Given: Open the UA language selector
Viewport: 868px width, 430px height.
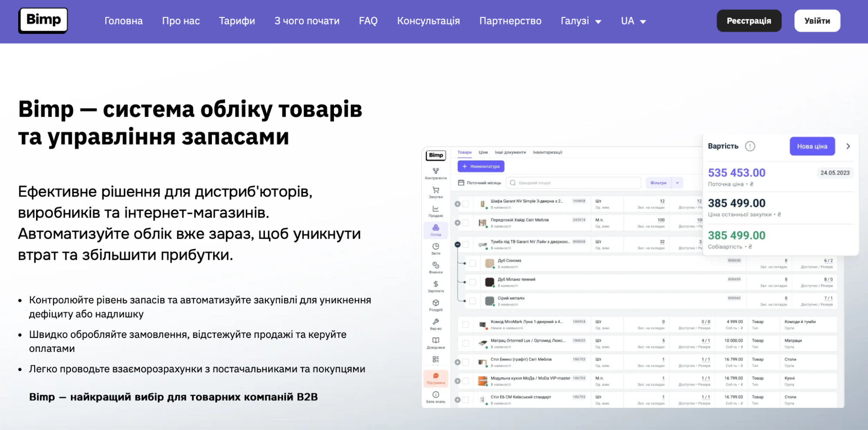Looking at the screenshot, I should [x=633, y=20].
